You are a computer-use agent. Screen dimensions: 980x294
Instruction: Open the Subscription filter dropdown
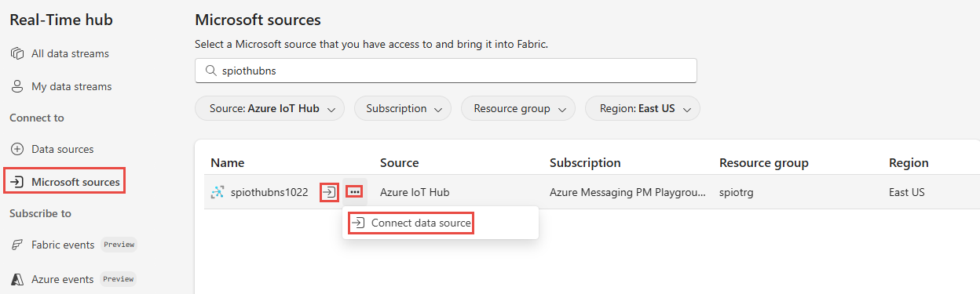click(403, 109)
